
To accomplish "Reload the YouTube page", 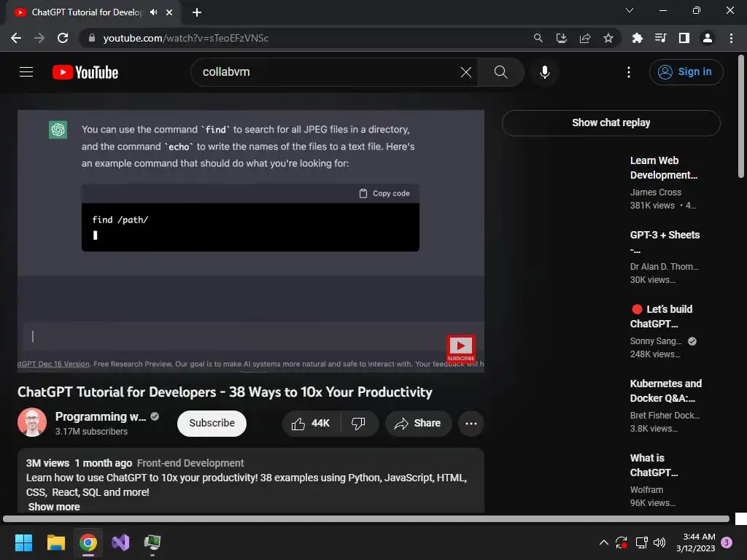I will tap(63, 38).
